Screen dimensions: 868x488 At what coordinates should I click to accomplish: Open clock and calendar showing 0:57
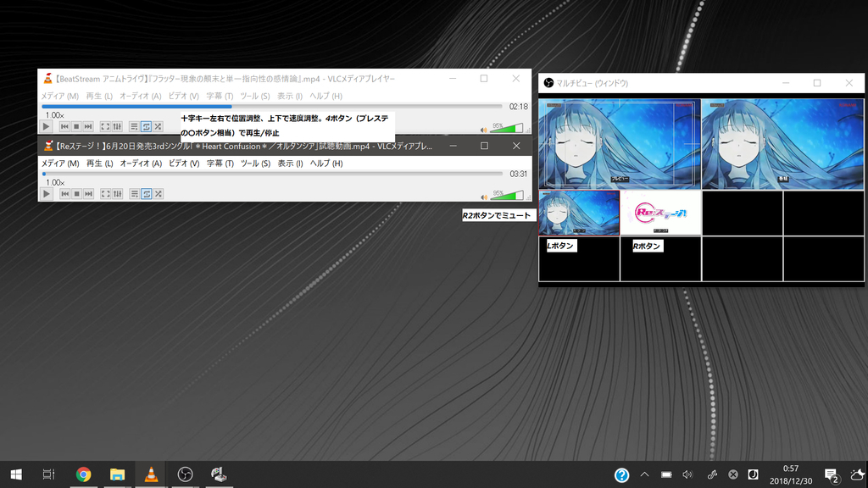[791, 474]
